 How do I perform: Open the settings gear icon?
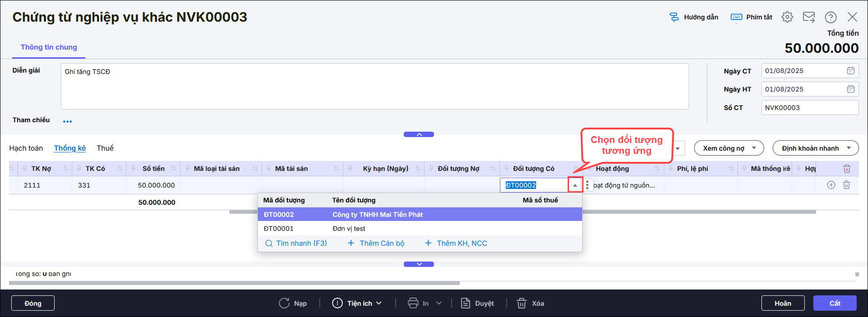[x=787, y=17]
